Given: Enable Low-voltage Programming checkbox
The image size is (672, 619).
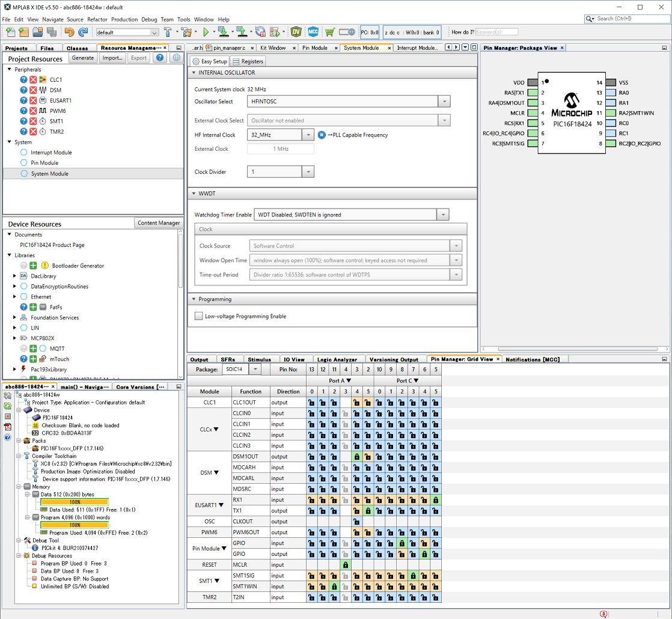Looking at the screenshot, I should pos(198,316).
